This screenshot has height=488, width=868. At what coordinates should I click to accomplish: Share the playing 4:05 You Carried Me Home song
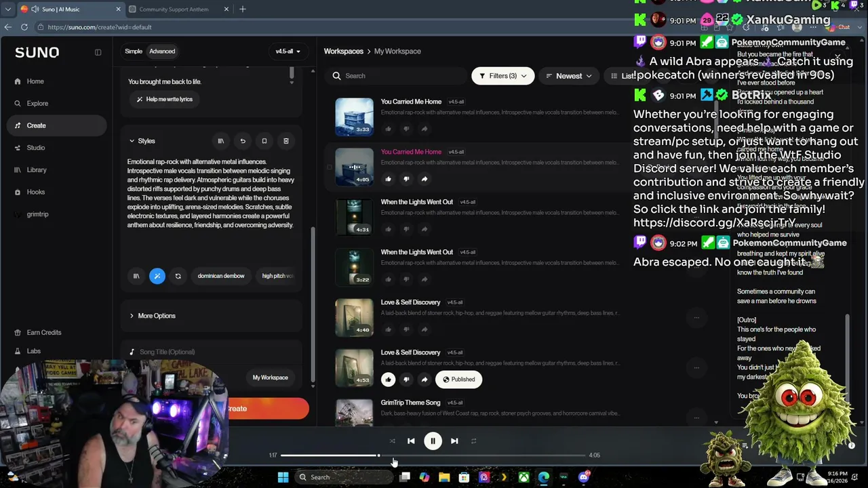[x=425, y=179]
